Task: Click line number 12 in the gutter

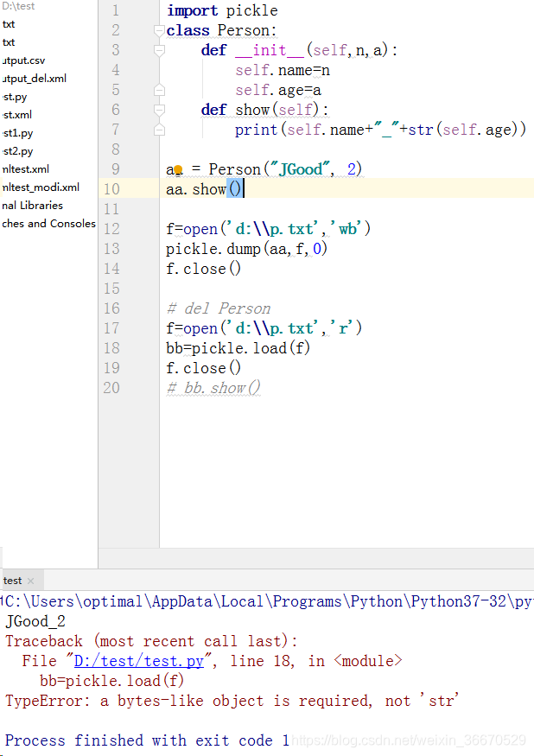Action: pyautogui.click(x=111, y=229)
